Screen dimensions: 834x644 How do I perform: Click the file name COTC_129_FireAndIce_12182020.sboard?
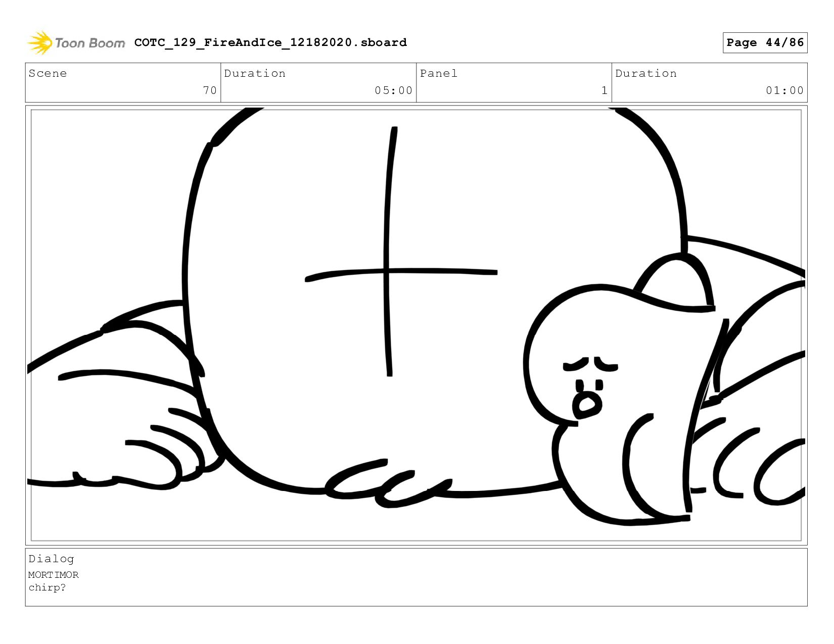[x=270, y=42]
